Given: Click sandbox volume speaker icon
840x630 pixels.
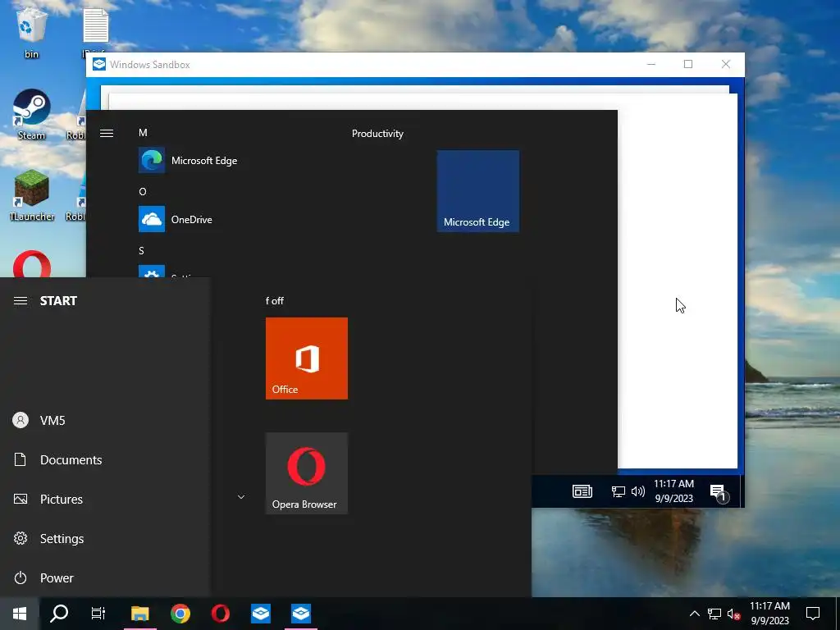Looking at the screenshot, I should [x=638, y=491].
